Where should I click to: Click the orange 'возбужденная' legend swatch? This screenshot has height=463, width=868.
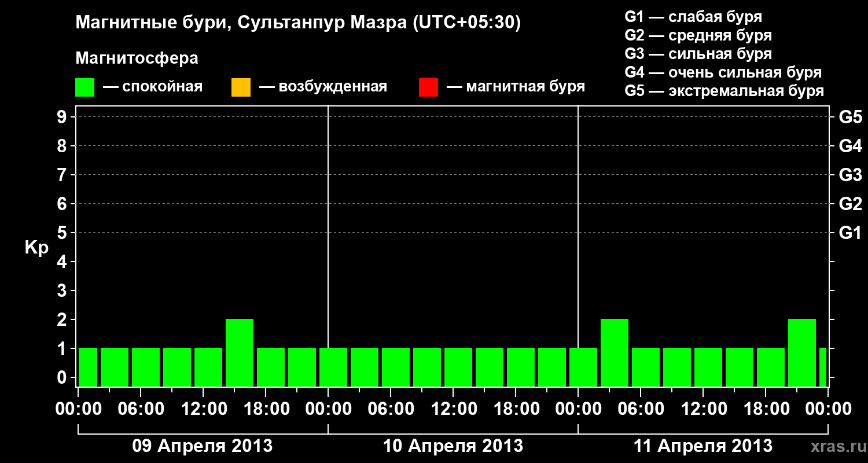[x=241, y=87]
